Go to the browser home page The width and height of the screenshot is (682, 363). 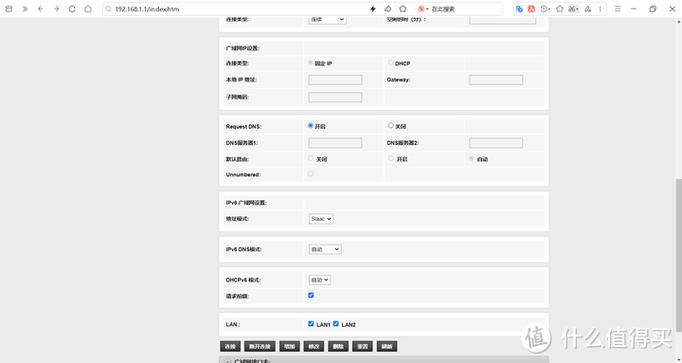pyautogui.click(x=88, y=9)
